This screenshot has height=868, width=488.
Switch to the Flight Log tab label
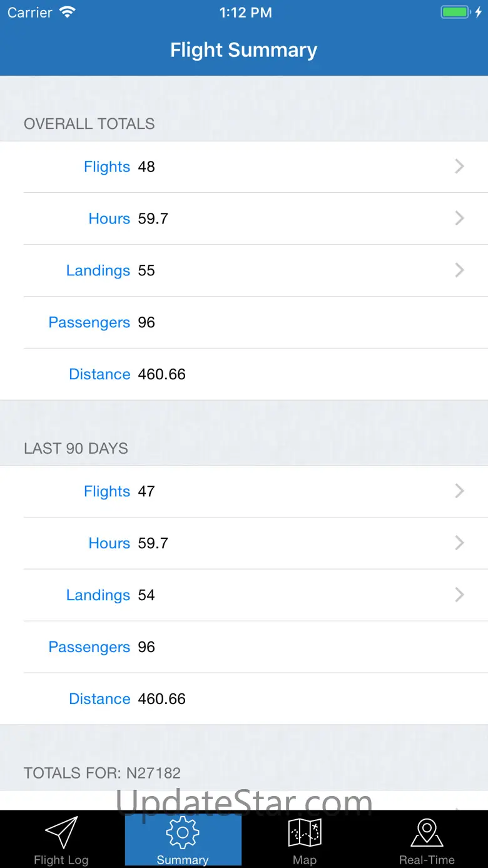click(61, 860)
